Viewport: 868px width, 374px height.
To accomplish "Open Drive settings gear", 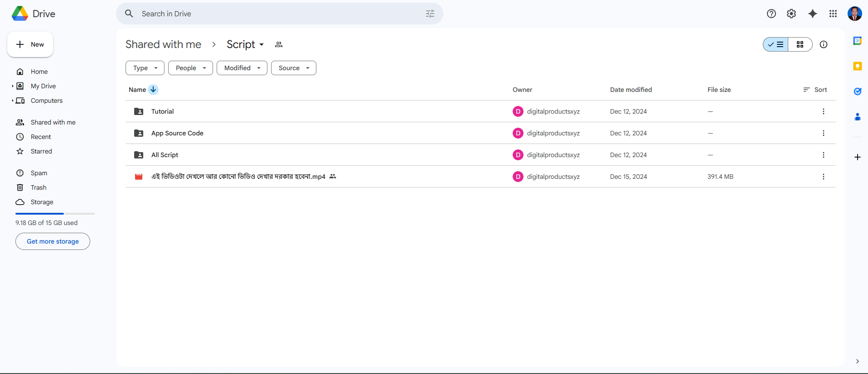I will [791, 14].
